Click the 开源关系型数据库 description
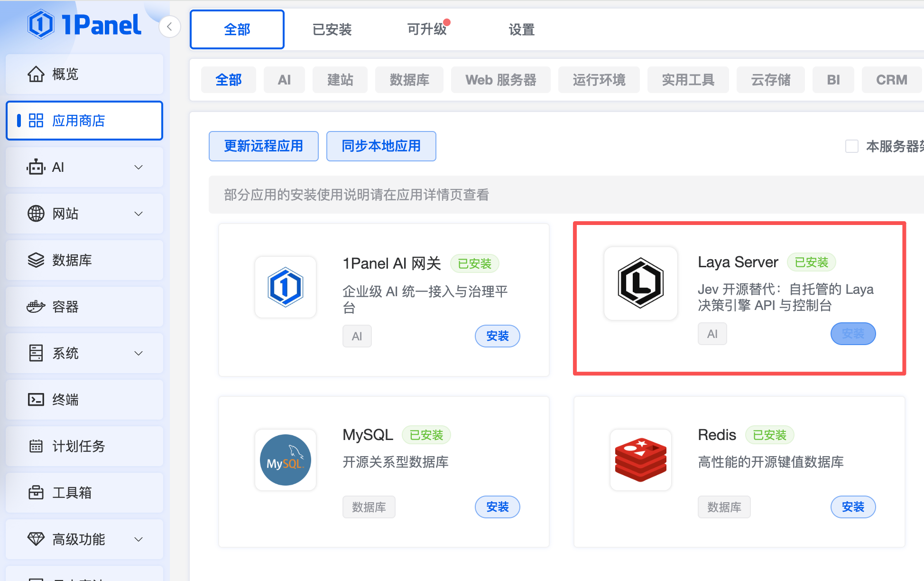The image size is (924, 581). point(396,462)
